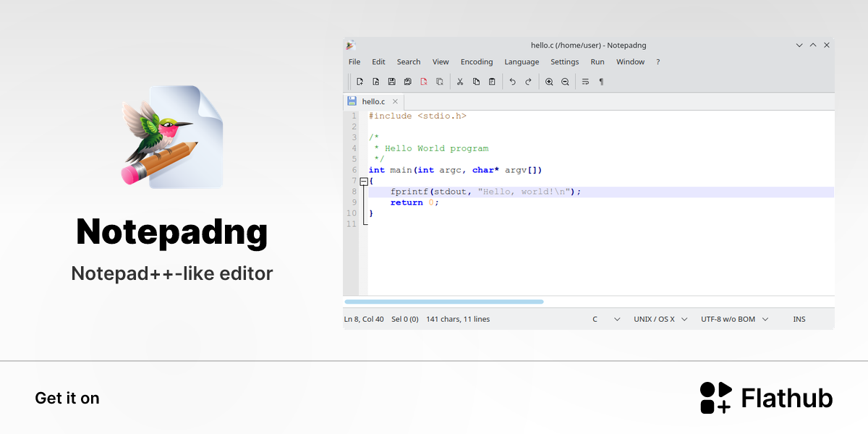Image resolution: width=868 pixels, height=434 pixels.
Task: Click line number 1 in the margin
Action: click(354, 116)
